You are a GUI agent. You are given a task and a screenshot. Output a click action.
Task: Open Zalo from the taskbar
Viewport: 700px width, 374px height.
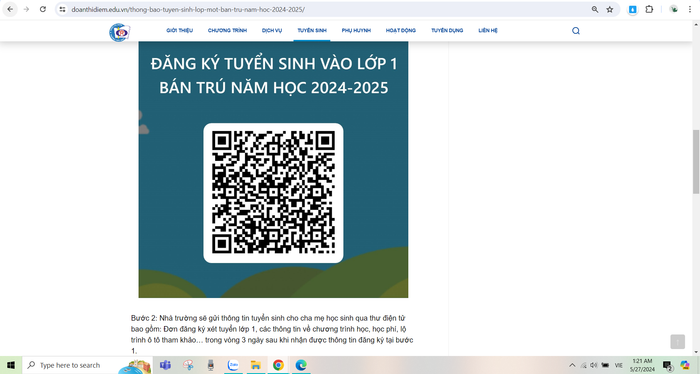[233, 365]
